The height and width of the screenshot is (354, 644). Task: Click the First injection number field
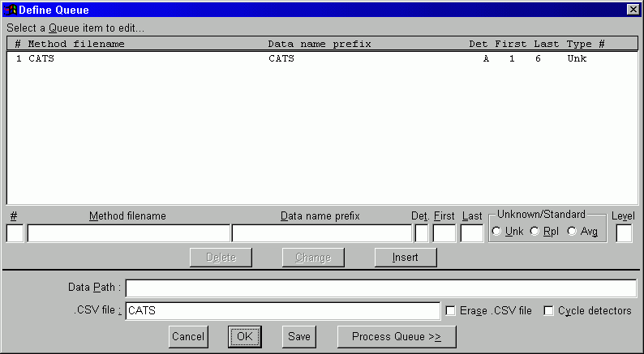pyautogui.click(x=444, y=233)
